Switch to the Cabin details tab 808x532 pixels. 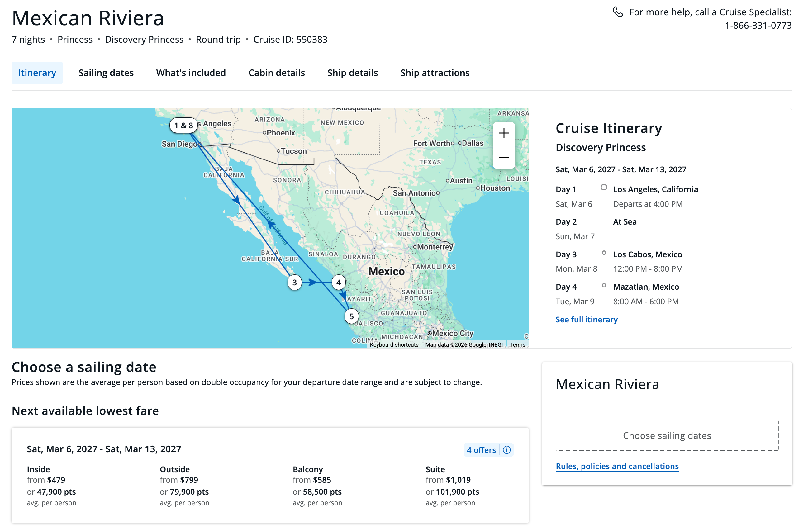click(x=276, y=72)
